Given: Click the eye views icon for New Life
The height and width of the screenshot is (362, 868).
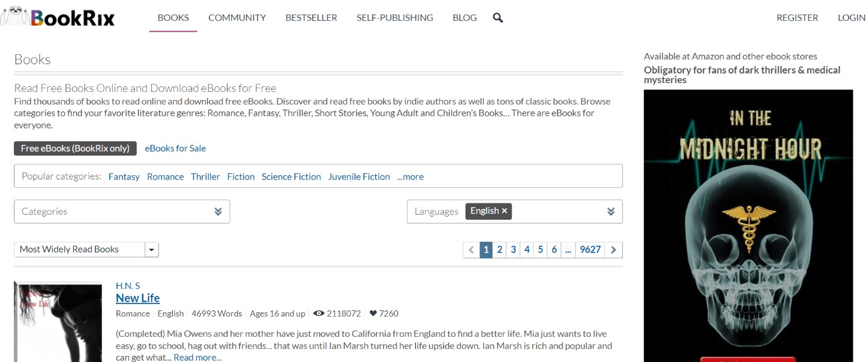Looking at the screenshot, I should [x=319, y=314].
